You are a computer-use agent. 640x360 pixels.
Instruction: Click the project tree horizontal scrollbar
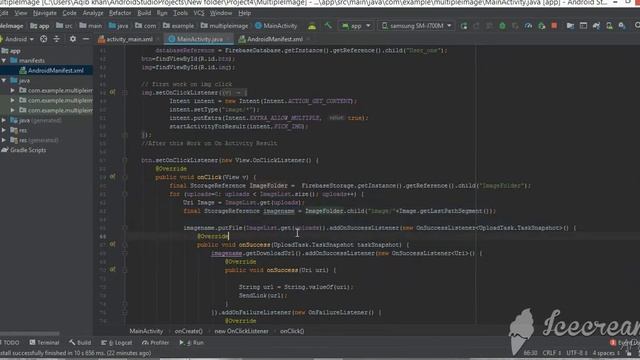[30, 333]
